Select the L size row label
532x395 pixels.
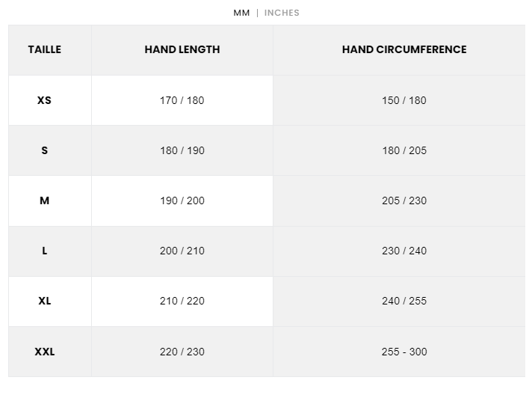coord(45,251)
